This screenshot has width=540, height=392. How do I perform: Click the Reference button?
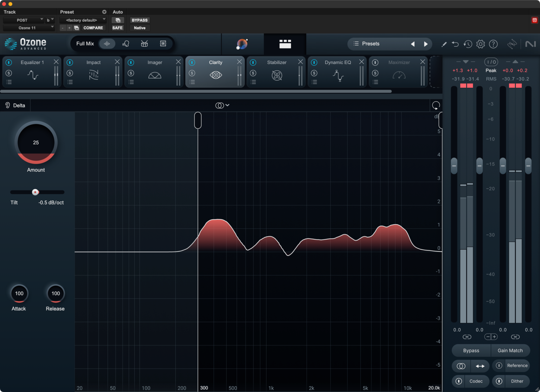(x=517, y=366)
